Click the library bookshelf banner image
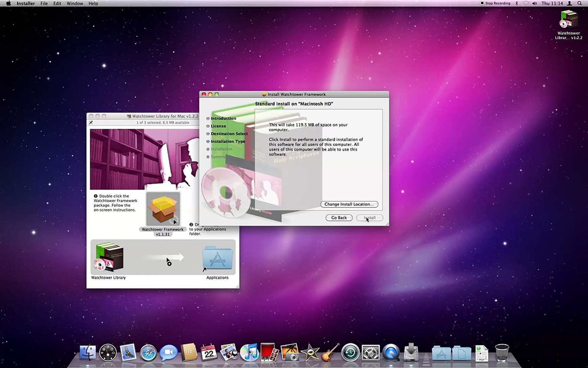 point(144,159)
